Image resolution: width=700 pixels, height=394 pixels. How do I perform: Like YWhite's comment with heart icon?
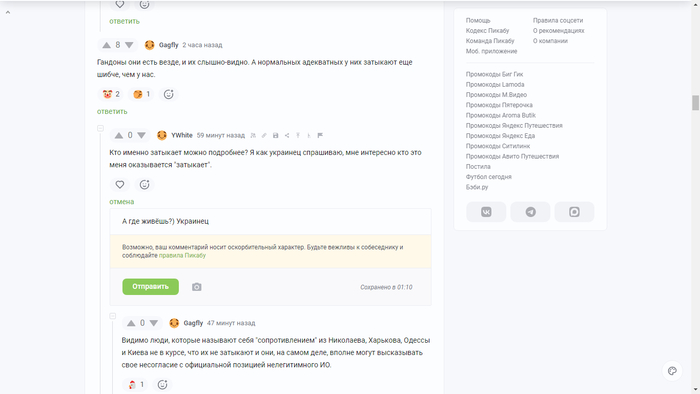pyautogui.click(x=120, y=184)
